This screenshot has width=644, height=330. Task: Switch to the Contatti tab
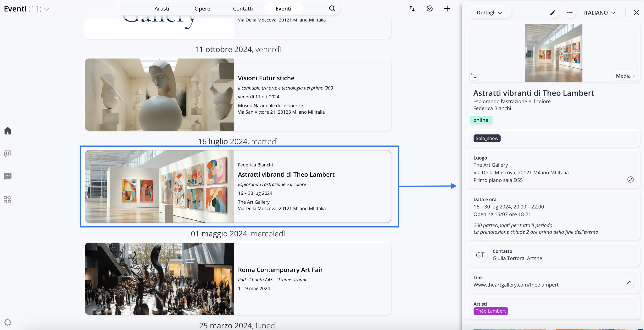(x=243, y=9)
